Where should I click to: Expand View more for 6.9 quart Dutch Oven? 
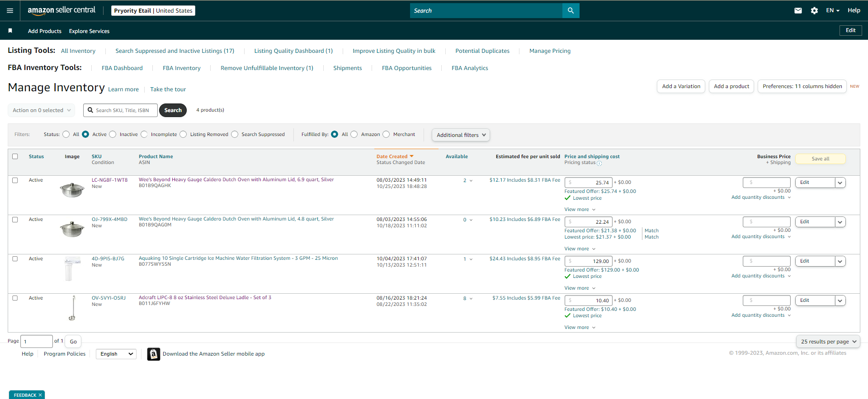(580, 209)
